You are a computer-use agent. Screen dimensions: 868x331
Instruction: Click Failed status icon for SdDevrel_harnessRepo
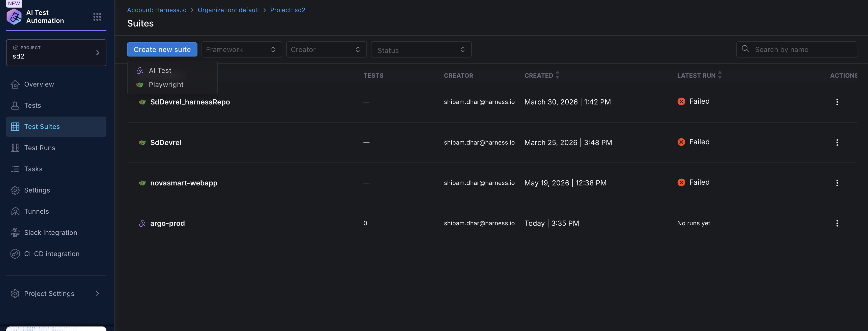point(681,101)
